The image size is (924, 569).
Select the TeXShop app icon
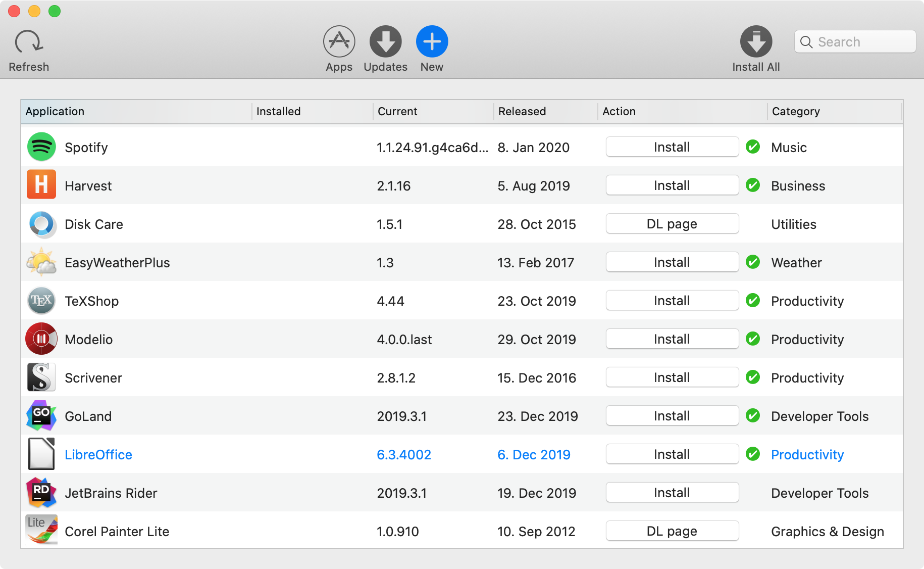click(41, 301)
